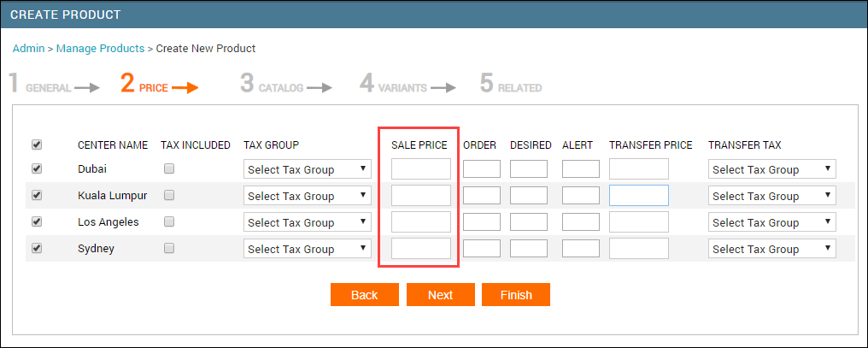Click Los Angeles Alert field
This screenshot has width=868, height=348.
coord(581,222)
